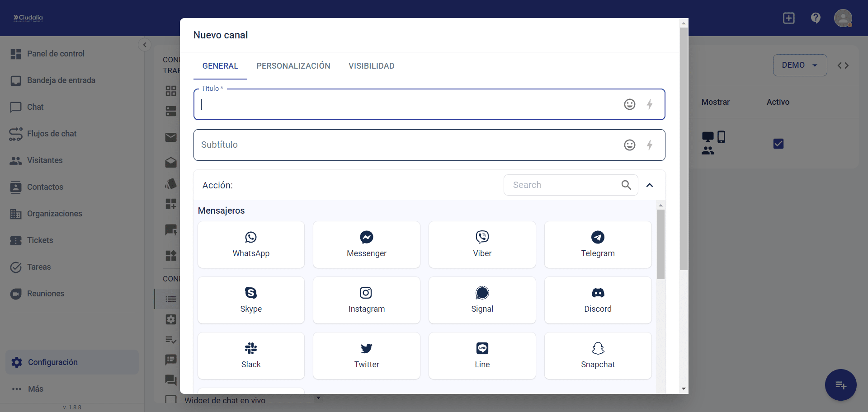Open the Visibilidad tab
868x412 pixels.
coord(371,66)
